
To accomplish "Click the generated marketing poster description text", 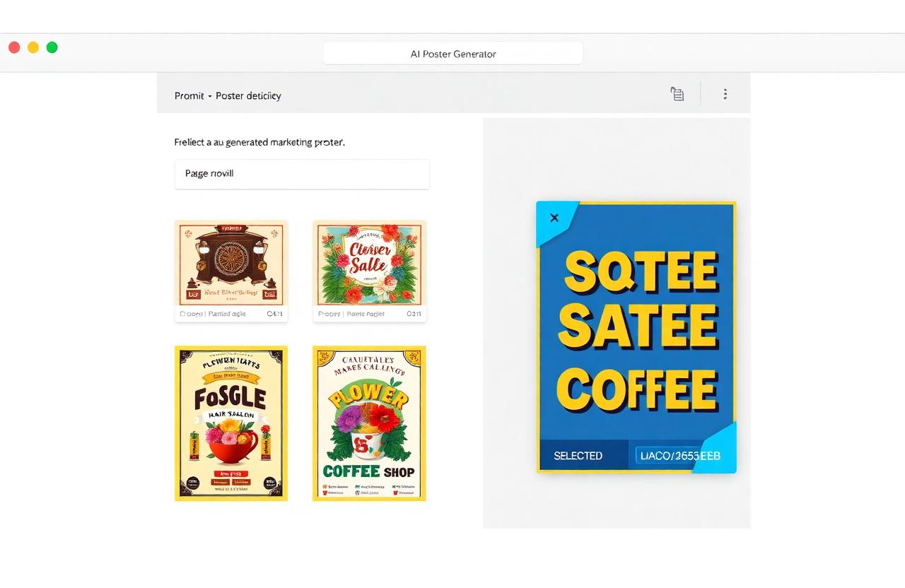I will point(259,142).
